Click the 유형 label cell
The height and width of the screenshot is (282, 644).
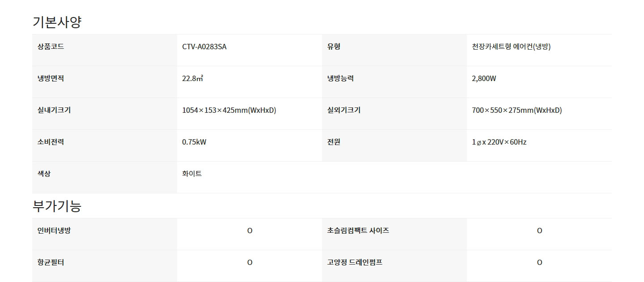coord(394,50)
